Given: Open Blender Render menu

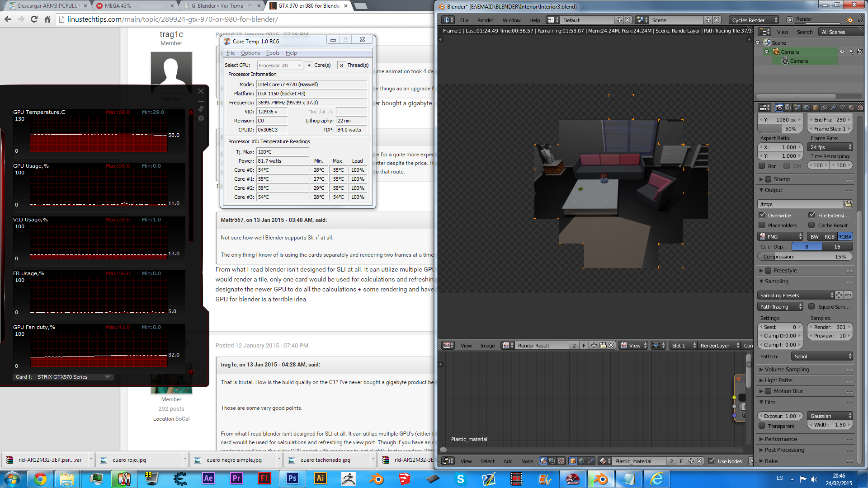Looking at the screenshot, I should (x=485, y=20).
